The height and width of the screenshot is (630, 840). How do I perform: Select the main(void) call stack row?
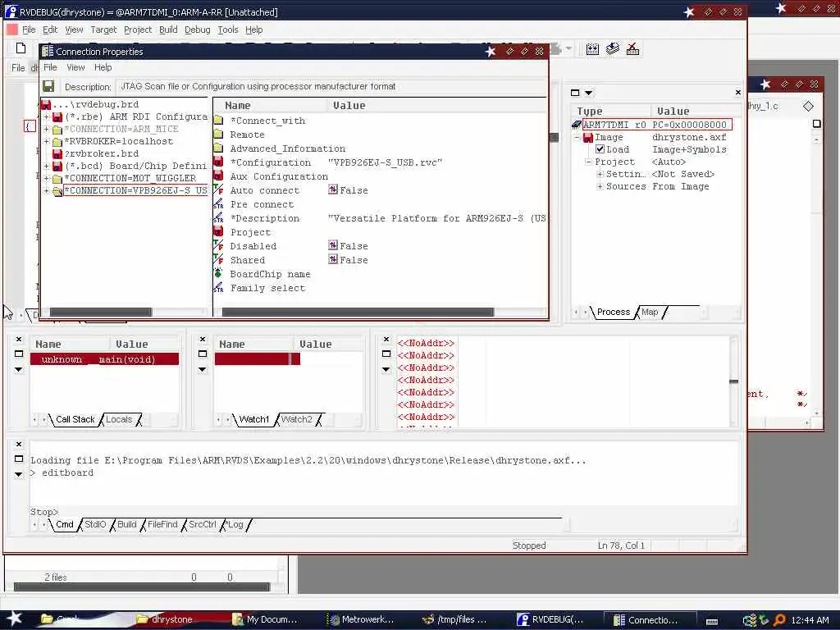click(x=104, y=359)
